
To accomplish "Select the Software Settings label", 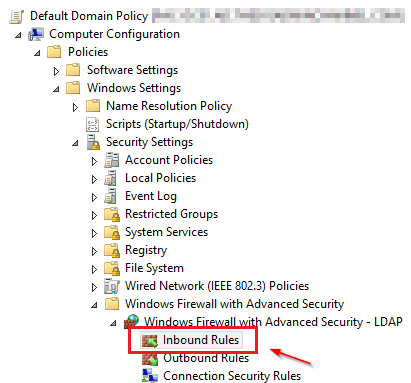I will coord(132,70).
